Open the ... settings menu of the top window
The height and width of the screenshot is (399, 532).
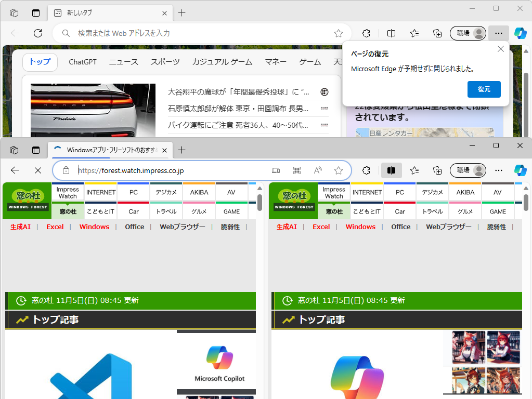click(x=498, y=33)
